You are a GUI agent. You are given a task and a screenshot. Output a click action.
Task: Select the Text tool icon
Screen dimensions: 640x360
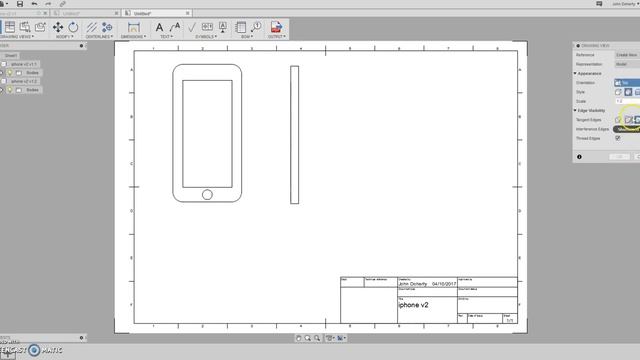click(159, 27)
